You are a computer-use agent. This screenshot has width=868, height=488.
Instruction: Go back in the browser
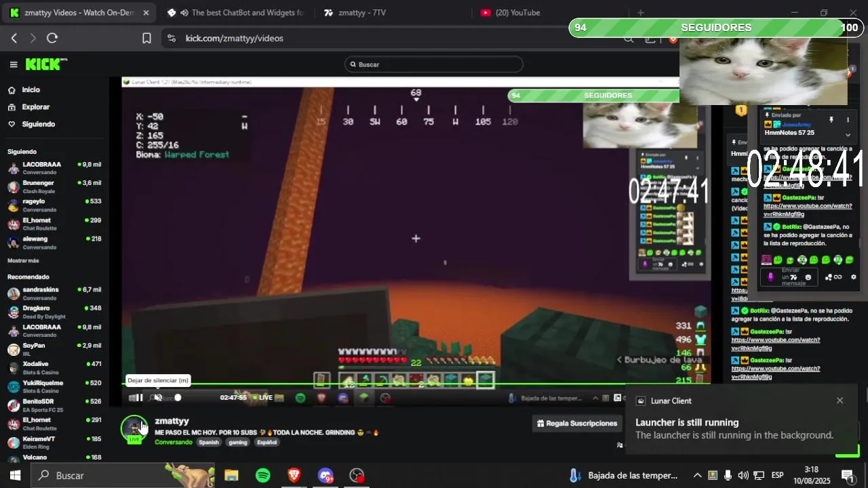click(14, 38)
